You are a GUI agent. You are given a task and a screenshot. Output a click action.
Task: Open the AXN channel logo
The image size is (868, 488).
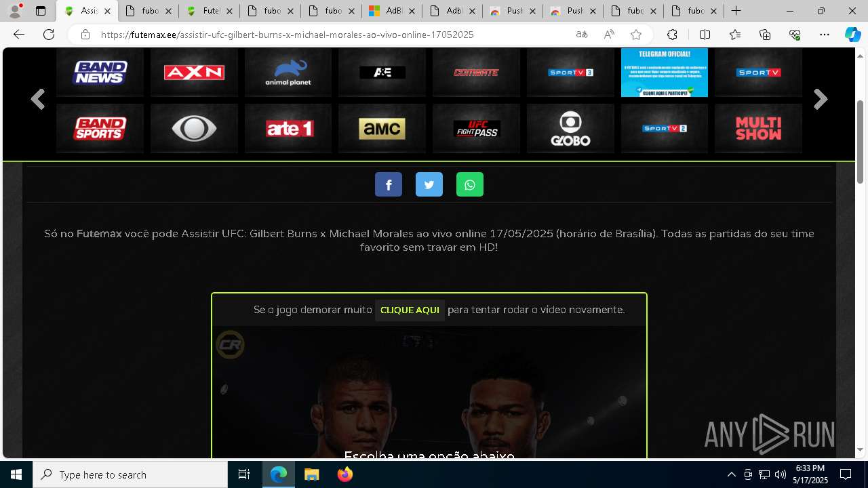[x=194, y=73]
